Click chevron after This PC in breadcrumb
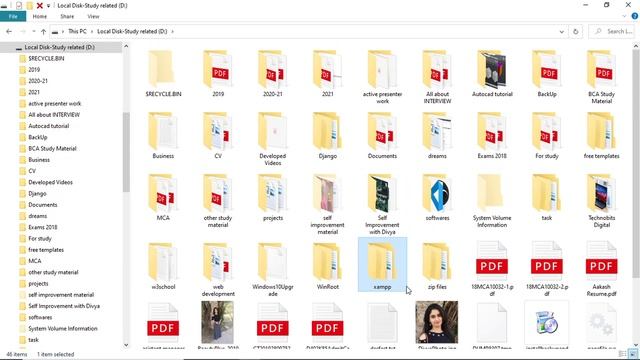 tap(92, 31)
